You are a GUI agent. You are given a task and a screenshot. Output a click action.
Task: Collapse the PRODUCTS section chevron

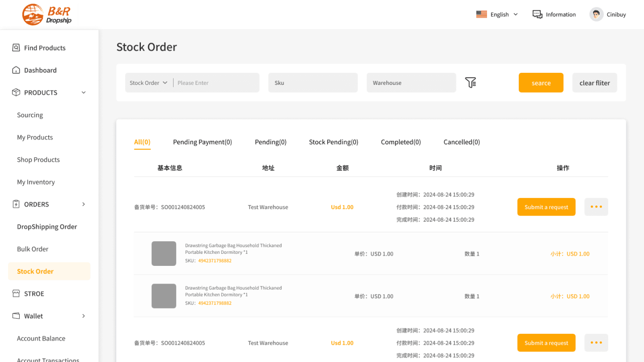[x=83, y=92]
